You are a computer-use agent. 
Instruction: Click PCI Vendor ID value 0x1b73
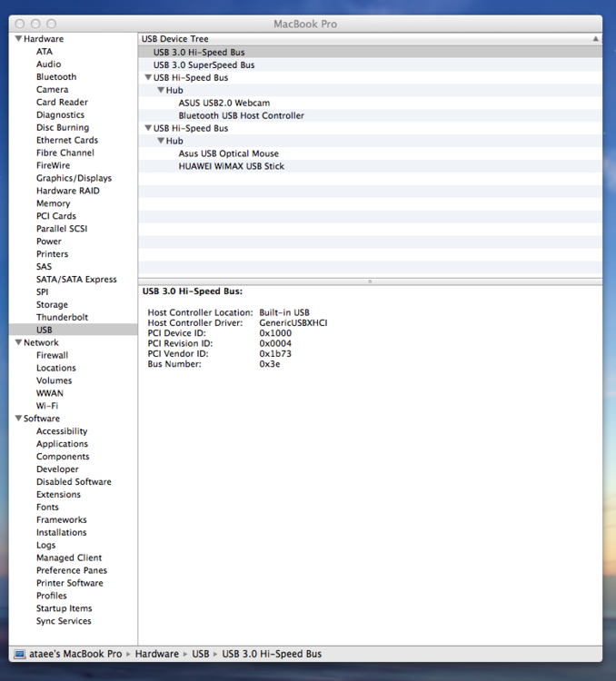pyautogui.click(x=275, y=353)
